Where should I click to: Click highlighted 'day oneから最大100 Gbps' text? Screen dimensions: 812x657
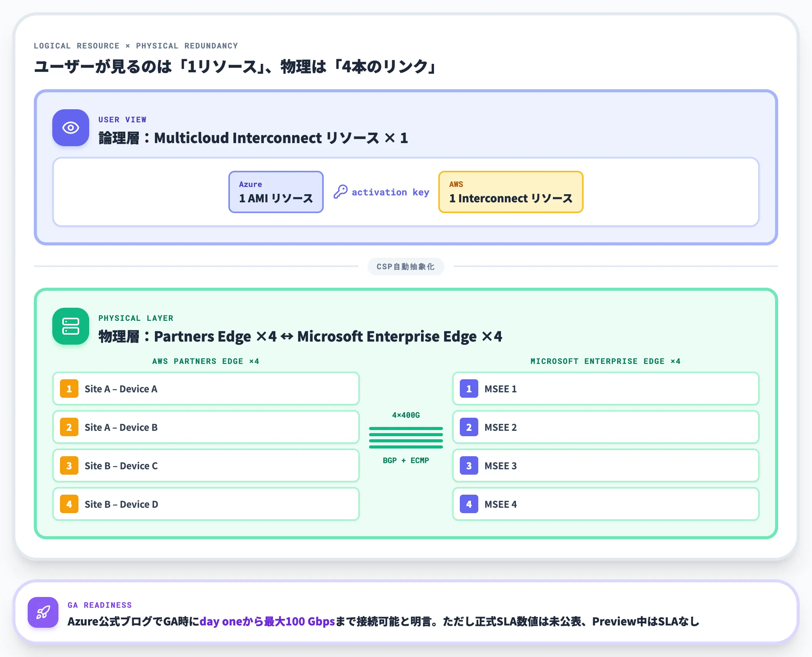pyautogui.click(x=267, y=621)
